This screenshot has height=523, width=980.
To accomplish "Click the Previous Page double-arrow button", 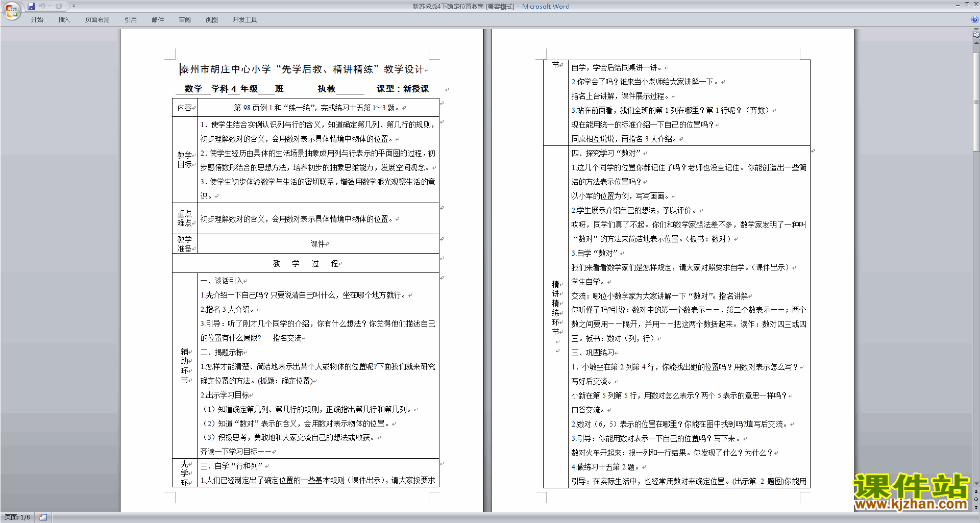I will [976, 491].
